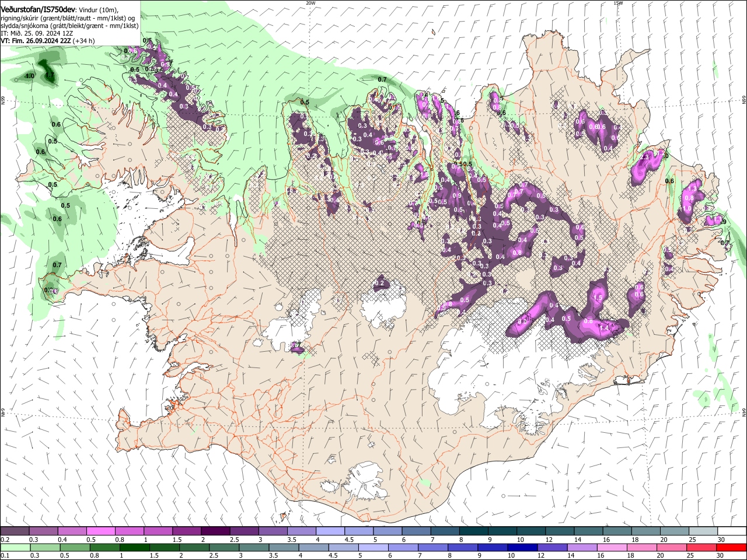Click the 64N latitude label on right edge
The width and height of the screenshot is (747, 560).
pyautogui.click(x=744, y=412)
